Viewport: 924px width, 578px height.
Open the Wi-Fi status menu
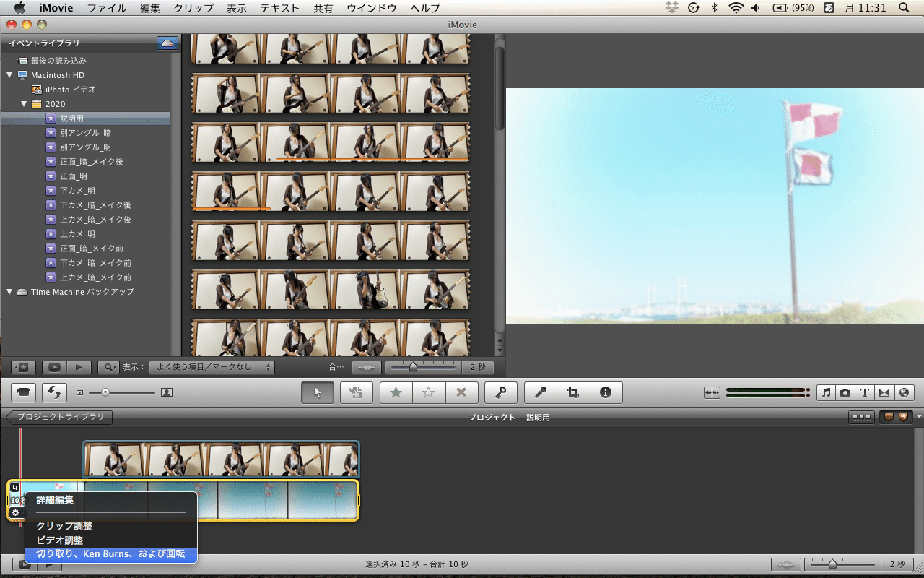(736, 8)
